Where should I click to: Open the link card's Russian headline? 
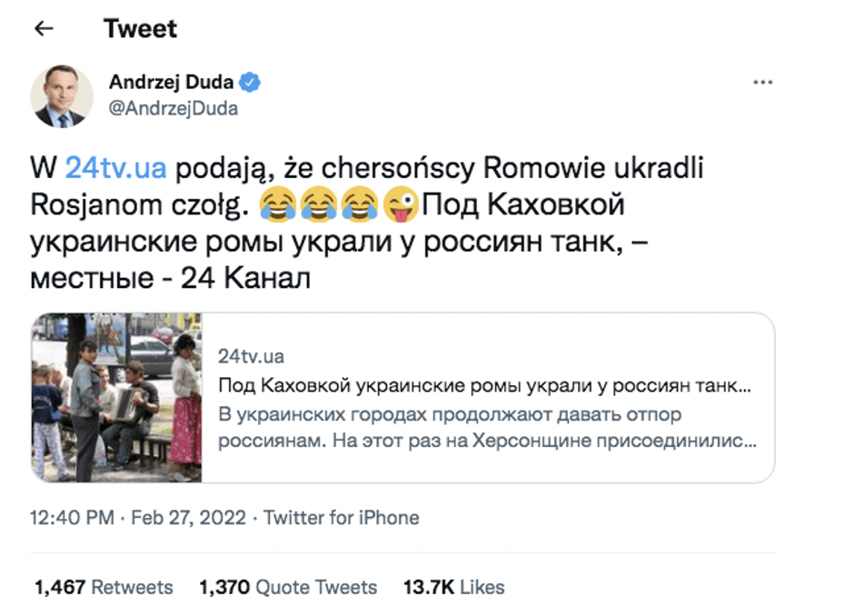[x=485, y=386]
